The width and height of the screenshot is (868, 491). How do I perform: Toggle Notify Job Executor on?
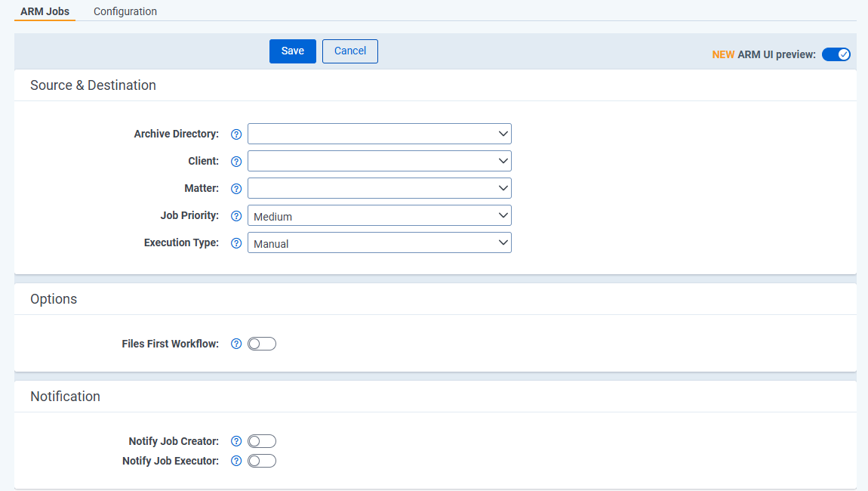point(262,461)
